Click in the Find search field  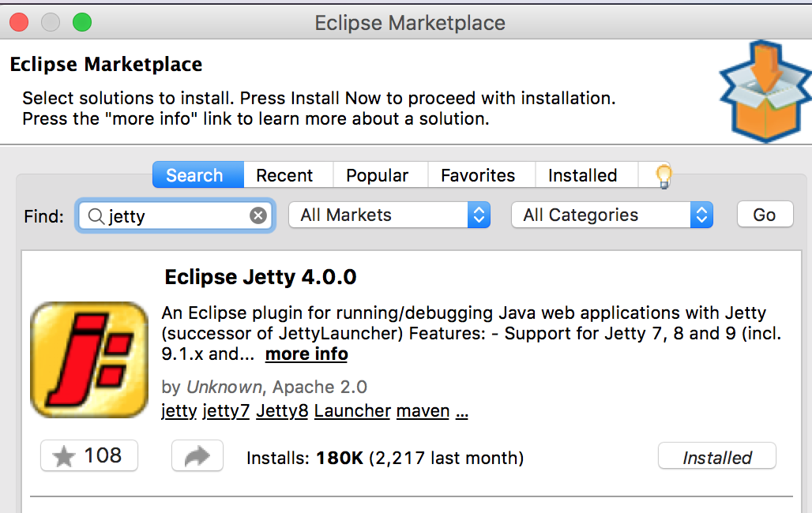pos(182,215)
